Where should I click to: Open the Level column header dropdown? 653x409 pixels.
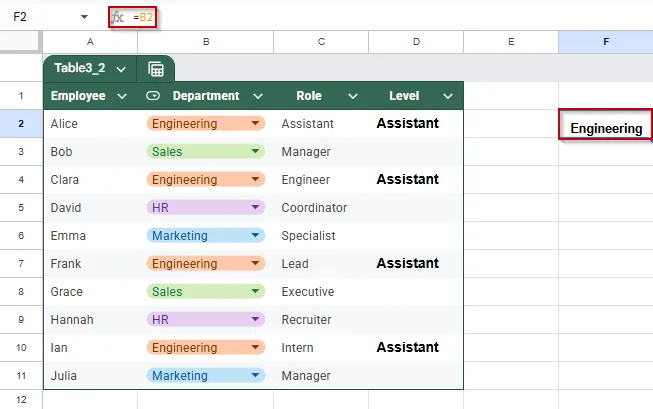448,96
